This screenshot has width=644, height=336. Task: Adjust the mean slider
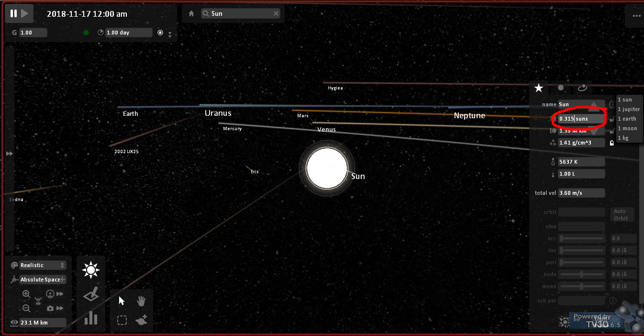click(582, 286)
